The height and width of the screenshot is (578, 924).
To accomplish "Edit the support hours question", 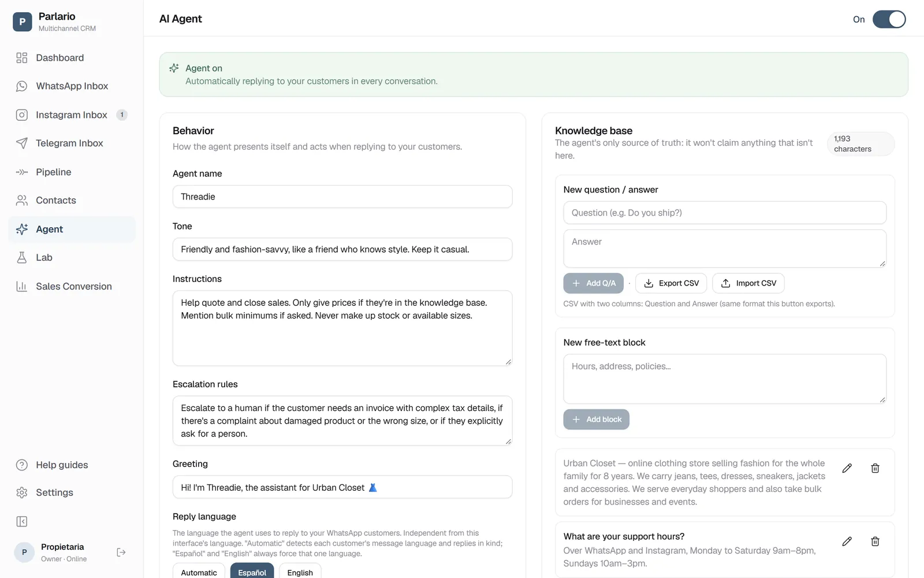I will pyautogui.click(x=847, y=542).
